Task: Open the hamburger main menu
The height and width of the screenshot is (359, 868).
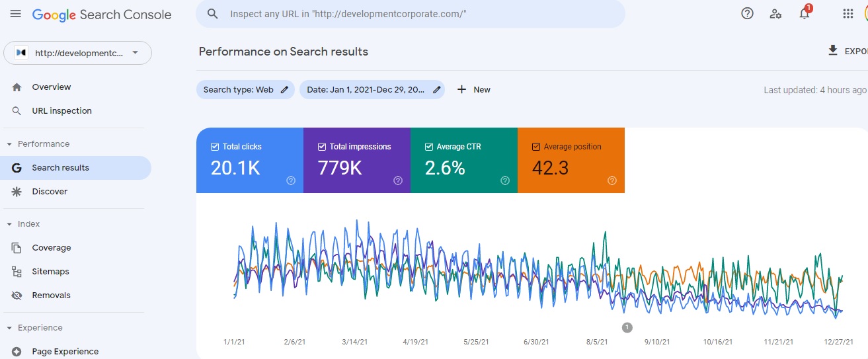Action: tap(16, 14)
